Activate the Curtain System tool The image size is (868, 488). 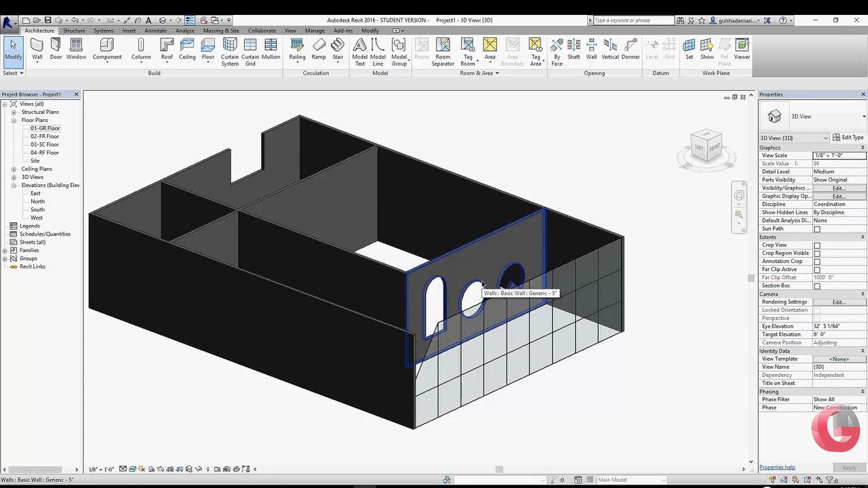point(230,52)
